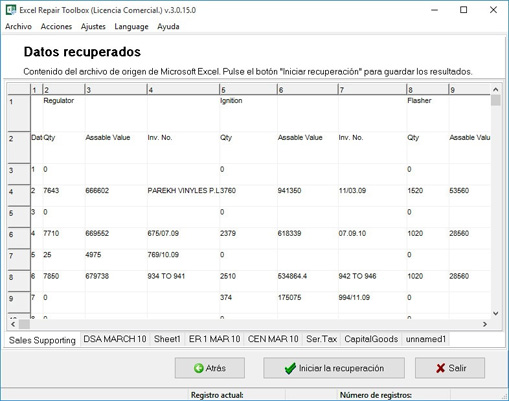This screenshot has height=401, width=509.
Task: Click the cell with 994/11.09
Action: [372, 302]
